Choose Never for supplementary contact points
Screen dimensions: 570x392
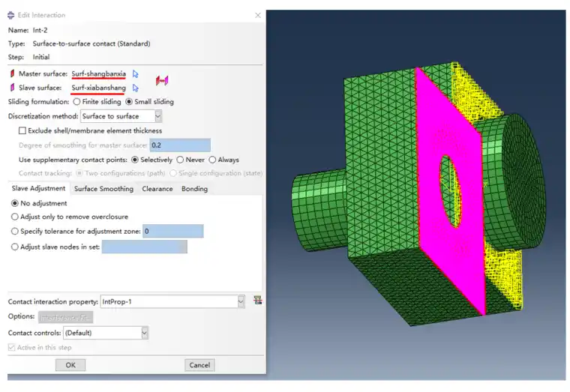click(180, 160)
